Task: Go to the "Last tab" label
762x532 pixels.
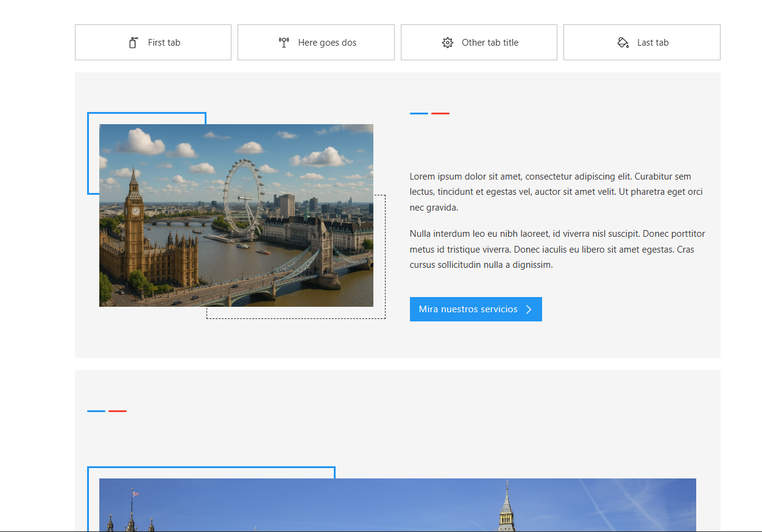Action: [652, 43]
